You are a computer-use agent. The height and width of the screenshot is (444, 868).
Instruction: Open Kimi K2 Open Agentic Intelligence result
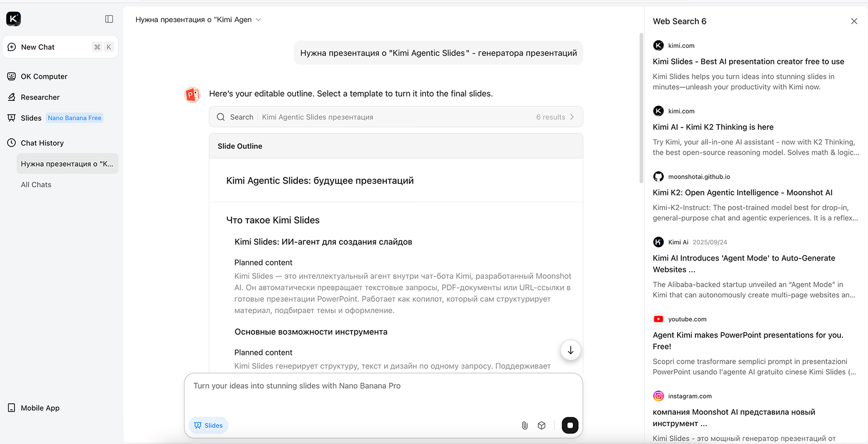pos(742,193)
